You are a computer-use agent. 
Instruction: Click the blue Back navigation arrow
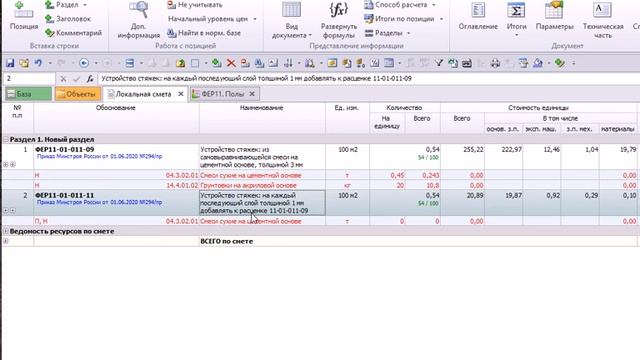click(84, 63)
